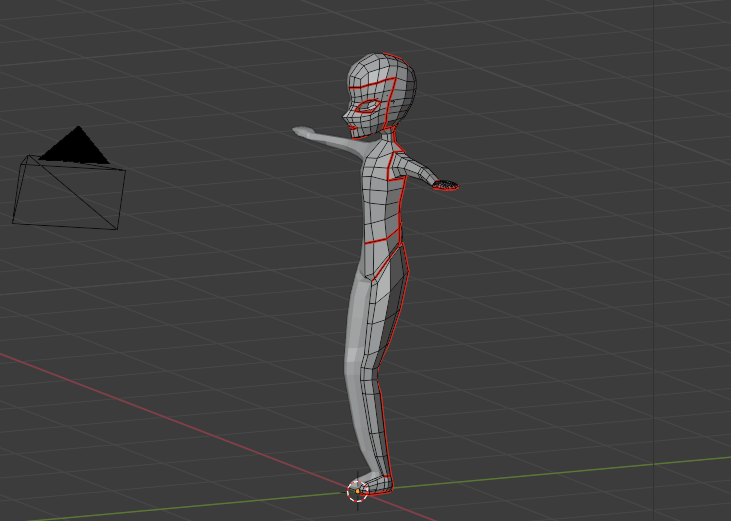Screen dimensions: 731x521
Task: Click the 3D cursor at the character's feet
Action: [x=358, y=491]
